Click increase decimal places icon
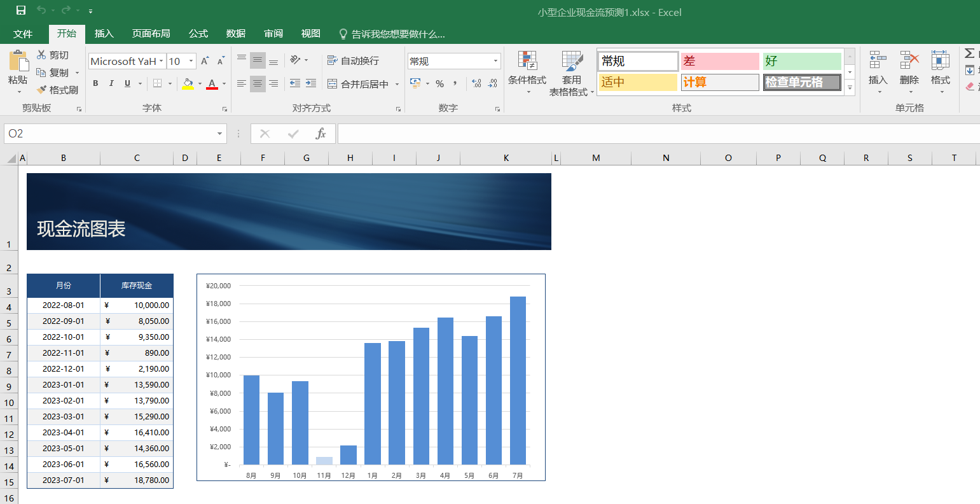 coord(477,83)
